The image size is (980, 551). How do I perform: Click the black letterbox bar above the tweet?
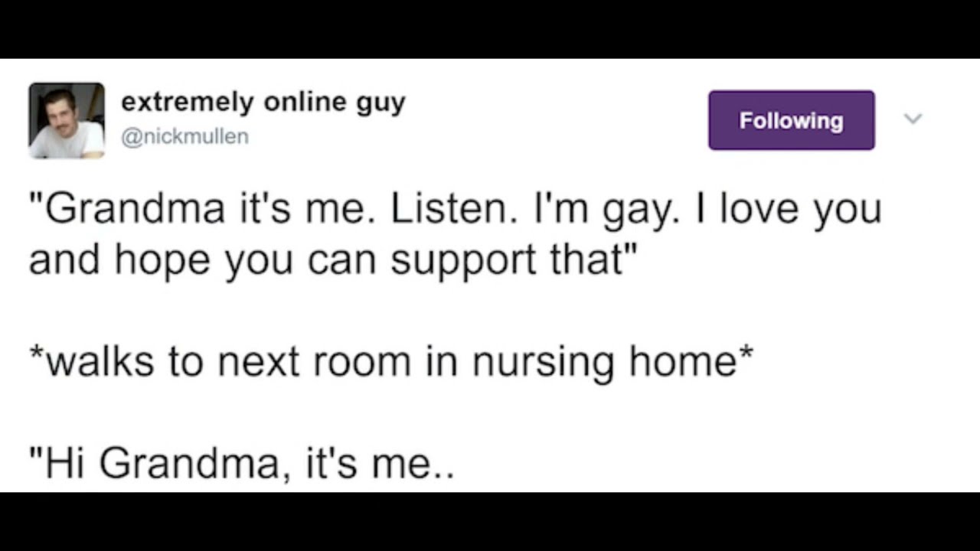(490, 29)
